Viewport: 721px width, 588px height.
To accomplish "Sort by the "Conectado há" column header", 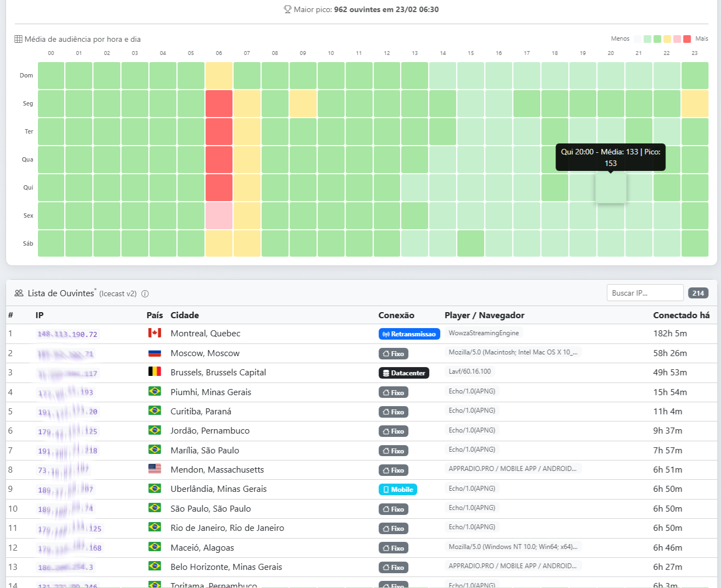I will click(681, 315).
